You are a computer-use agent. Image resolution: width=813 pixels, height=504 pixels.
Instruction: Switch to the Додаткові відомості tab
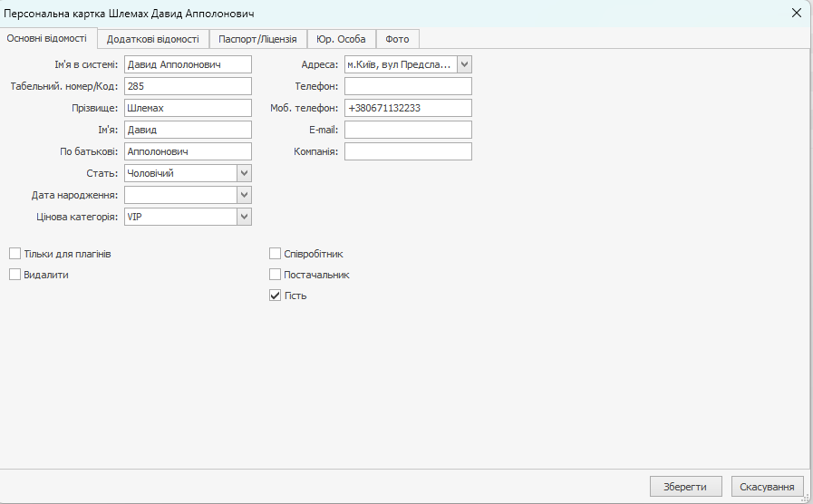152,39
